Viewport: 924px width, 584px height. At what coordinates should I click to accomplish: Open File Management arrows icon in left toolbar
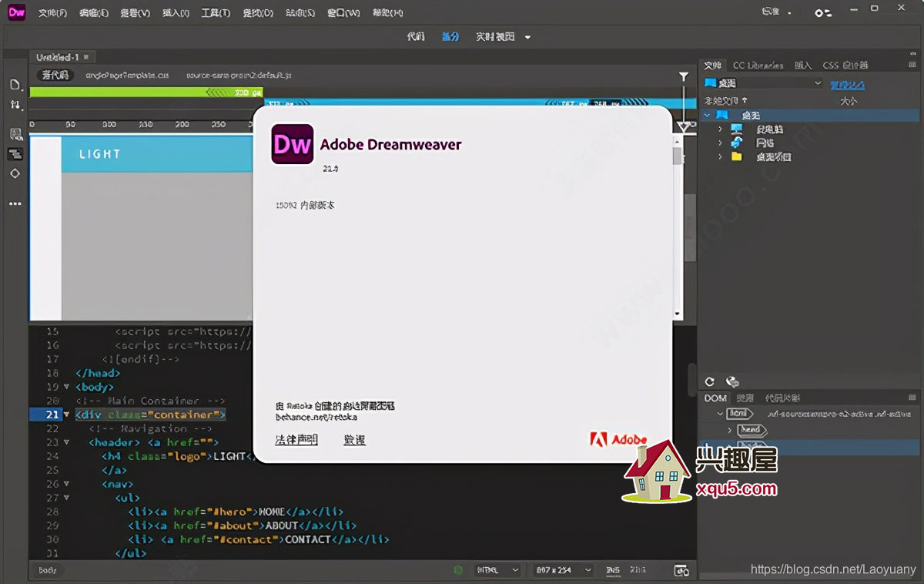(x=15, y=104)
